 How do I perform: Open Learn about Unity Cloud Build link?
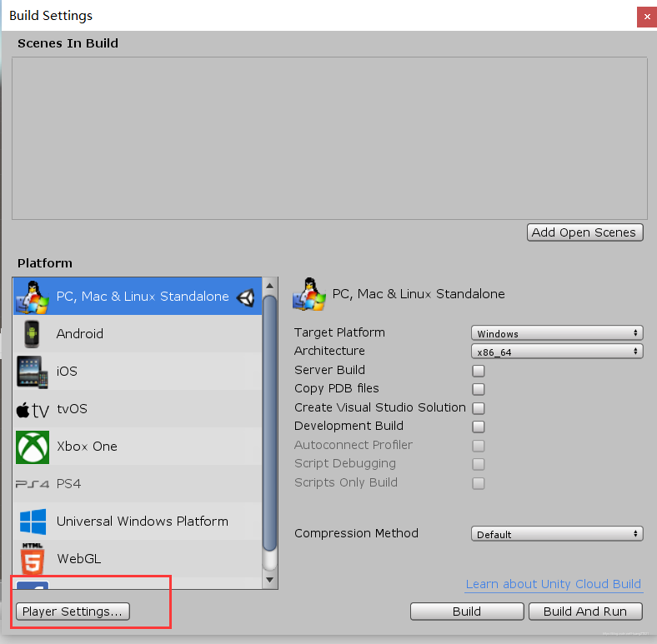click(x=553, y=584)
